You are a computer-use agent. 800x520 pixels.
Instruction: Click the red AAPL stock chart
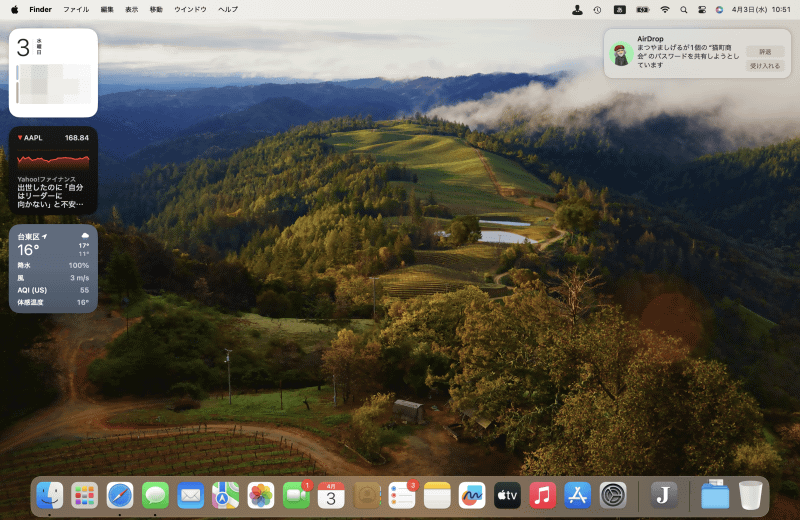pyautogui.click(x=53, y=162)
